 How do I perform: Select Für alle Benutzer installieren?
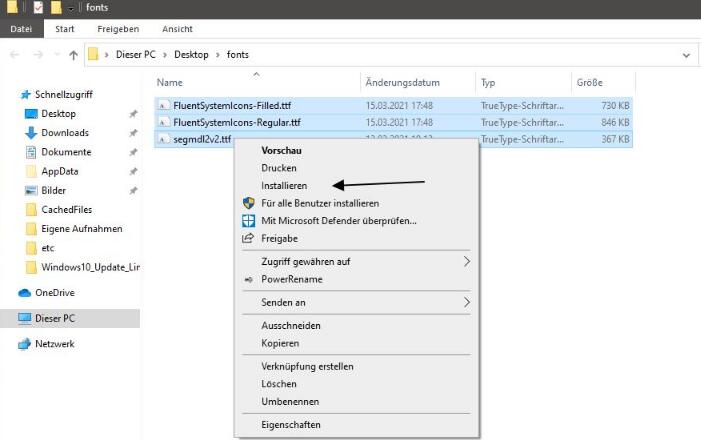click(x=320, y=203)
